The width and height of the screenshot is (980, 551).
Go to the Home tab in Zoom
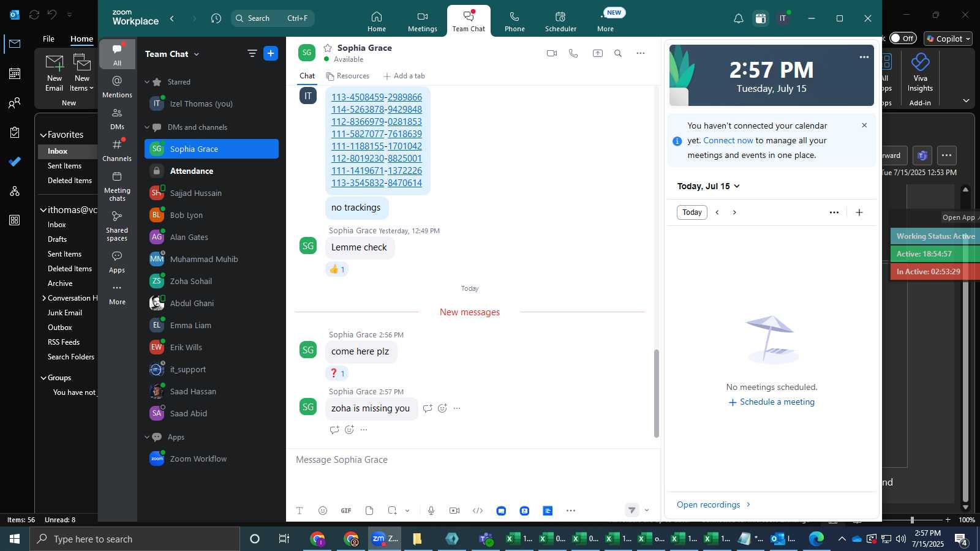pos(377,21)
